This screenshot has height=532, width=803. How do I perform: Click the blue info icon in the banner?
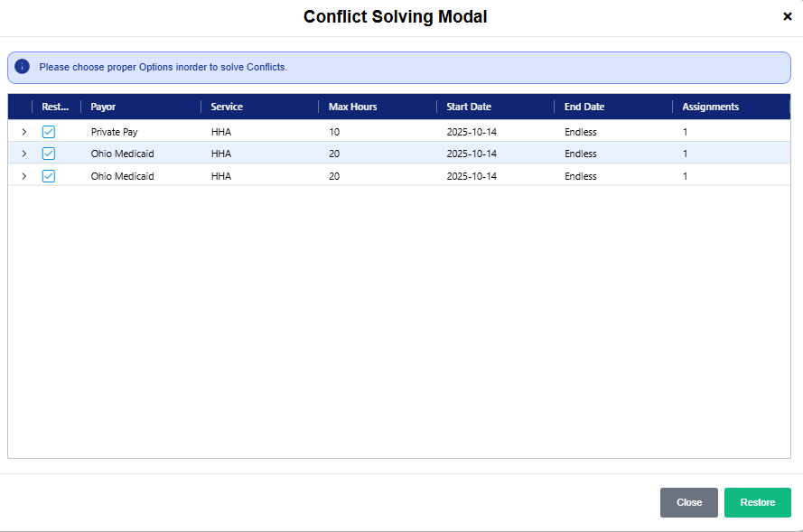[x=23, y=67]
